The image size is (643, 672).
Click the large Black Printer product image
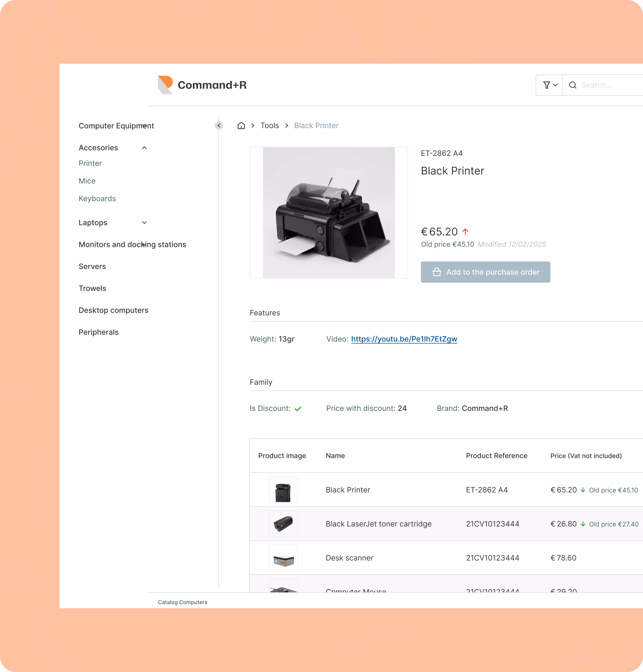click(x=328, y=212)
